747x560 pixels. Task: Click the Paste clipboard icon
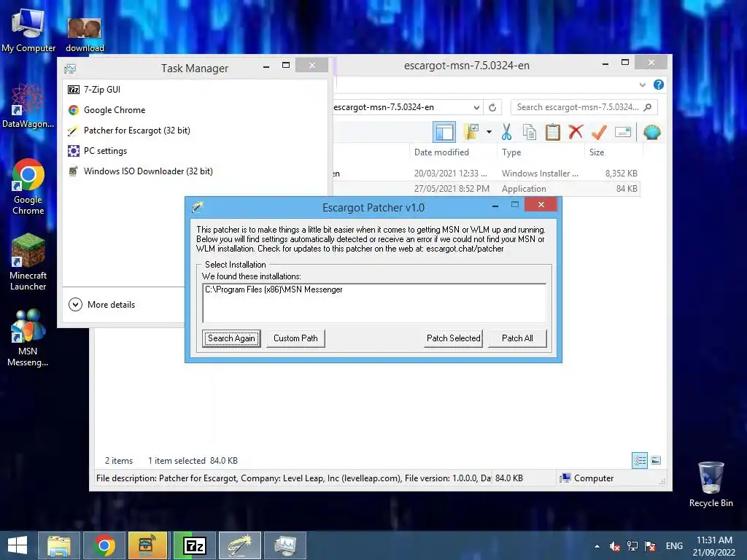(x=553, y=132)
